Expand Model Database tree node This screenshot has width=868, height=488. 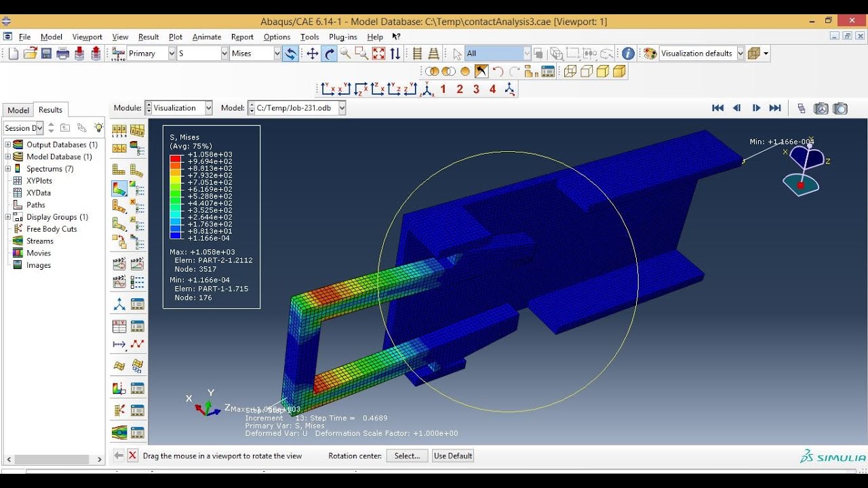click(x=8, y=157)
